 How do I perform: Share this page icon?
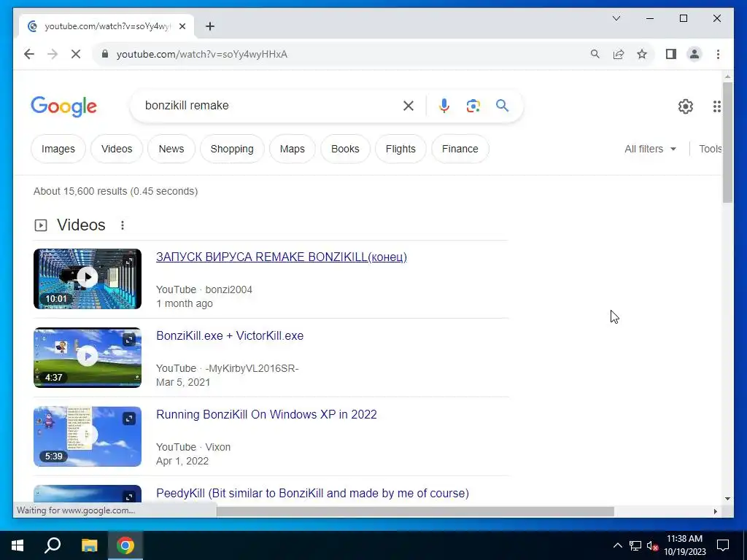(619, 54)
